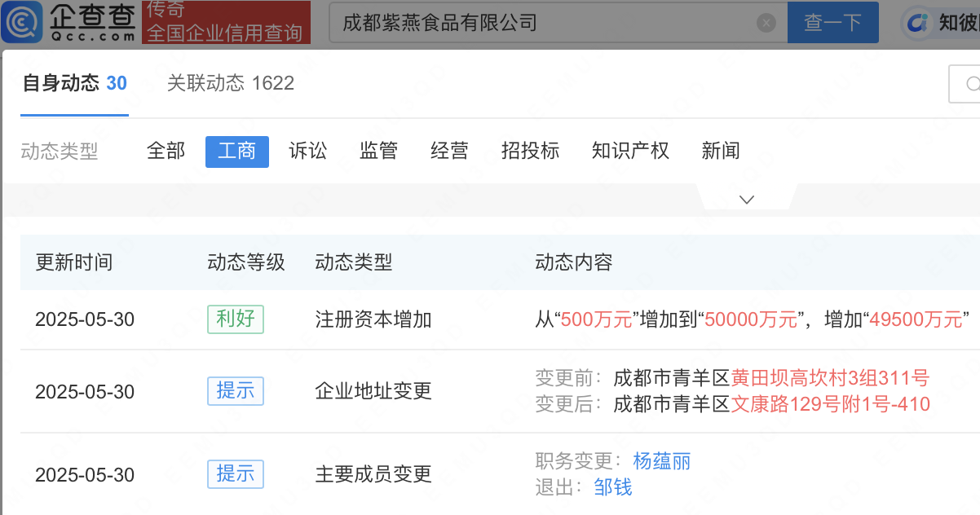Open the 邹钱 person link
The width and height of the screenshot is (980, 515).
(x=612, y=487)
